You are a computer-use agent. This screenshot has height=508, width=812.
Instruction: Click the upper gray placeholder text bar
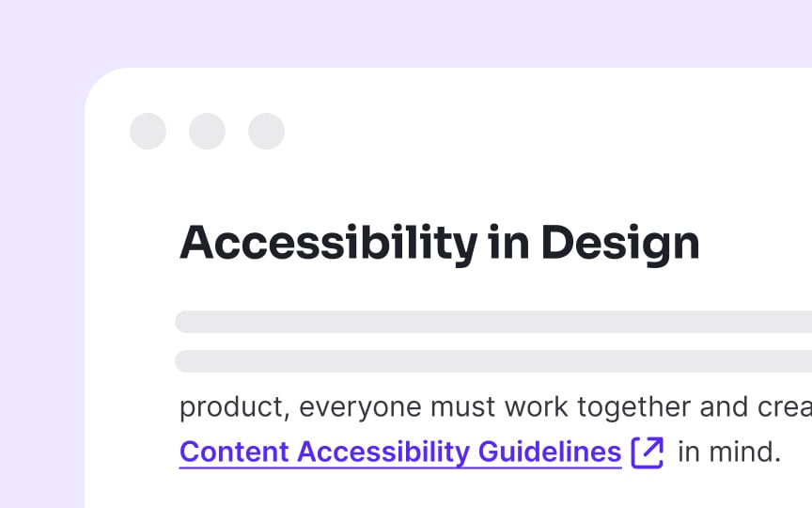(493, 322)
